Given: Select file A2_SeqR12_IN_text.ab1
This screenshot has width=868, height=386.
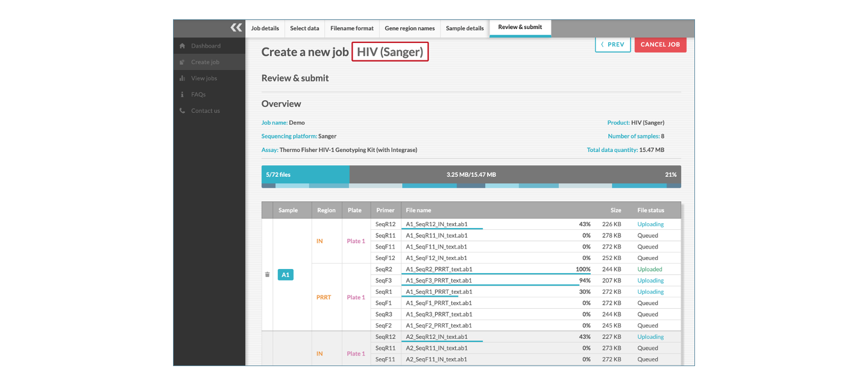Looking at the screenshot, I should [436, 337].
